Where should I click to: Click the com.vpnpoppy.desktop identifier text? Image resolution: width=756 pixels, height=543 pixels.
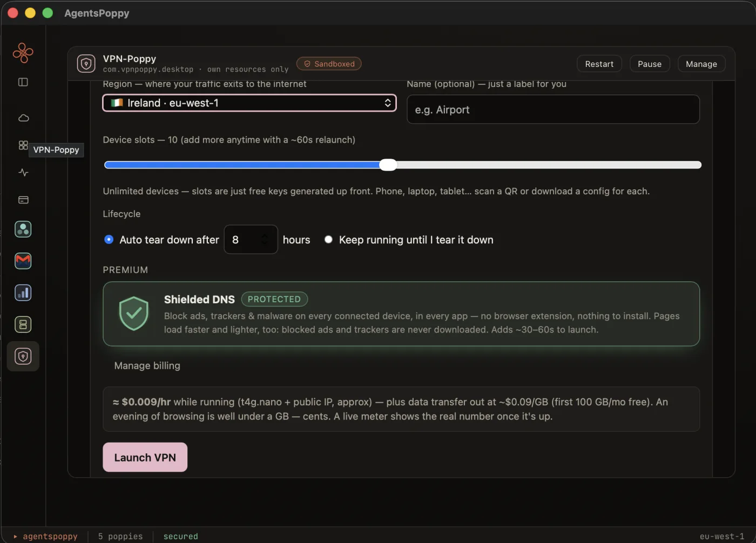tap(148, 70)
